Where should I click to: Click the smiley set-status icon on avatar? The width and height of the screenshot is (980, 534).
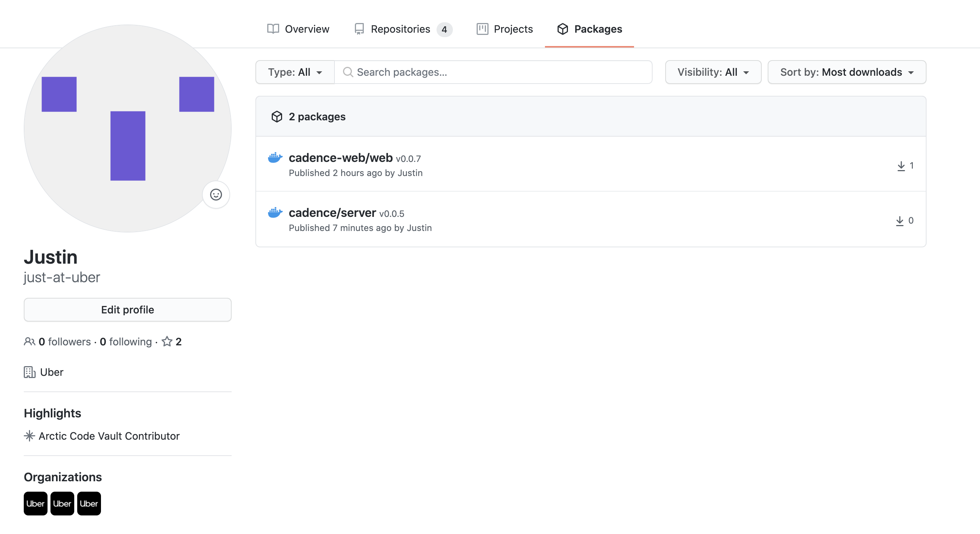216,195
